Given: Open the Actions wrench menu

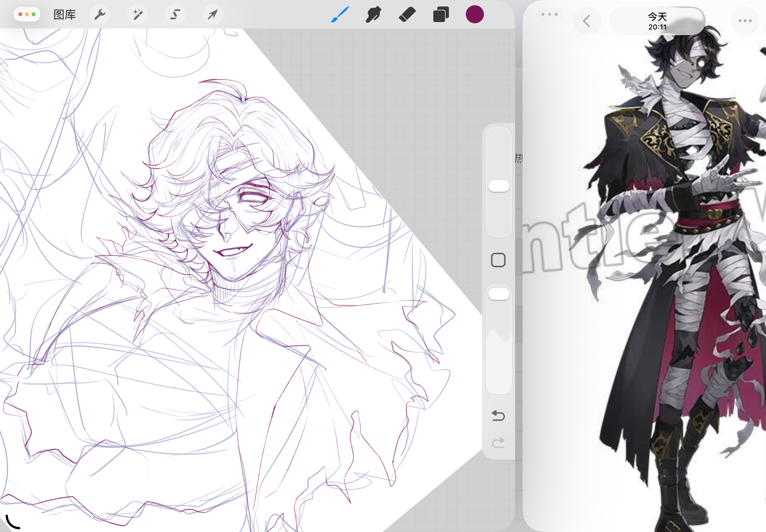Looking at the screenshot, I should pos(100,15).
